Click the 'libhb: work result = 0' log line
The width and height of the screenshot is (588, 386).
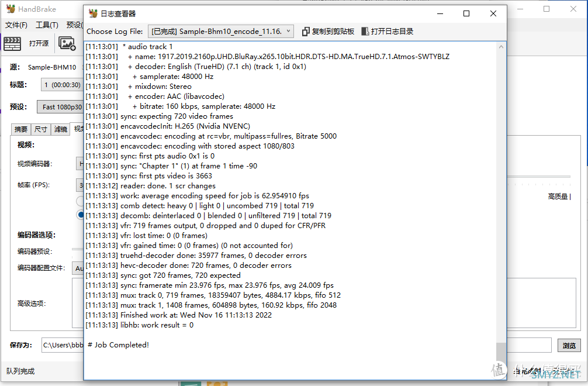(x=140, y=325)
